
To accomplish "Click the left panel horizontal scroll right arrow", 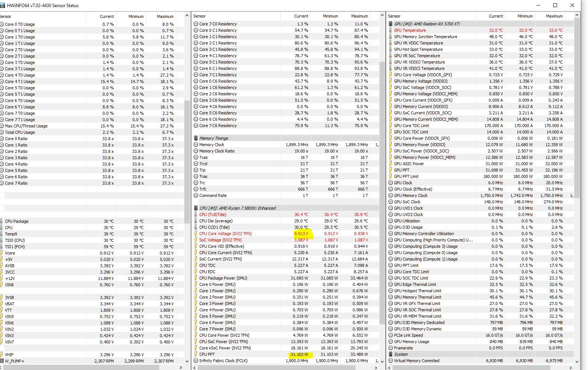I will [x=181, y=367].
